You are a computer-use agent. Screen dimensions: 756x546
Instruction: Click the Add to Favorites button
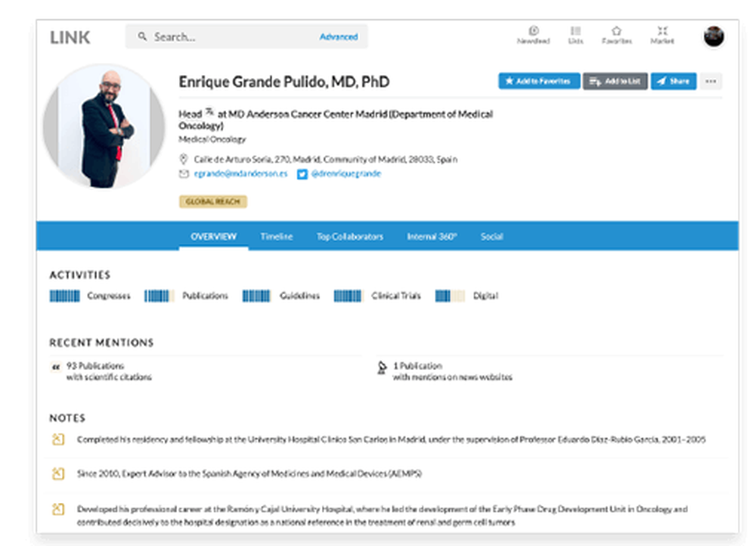click(x=539, y=81)
